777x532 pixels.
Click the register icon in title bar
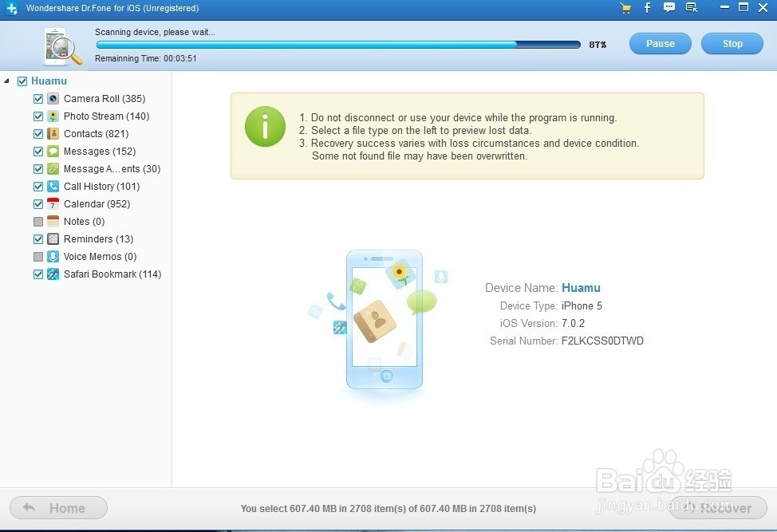pos(692,8)
